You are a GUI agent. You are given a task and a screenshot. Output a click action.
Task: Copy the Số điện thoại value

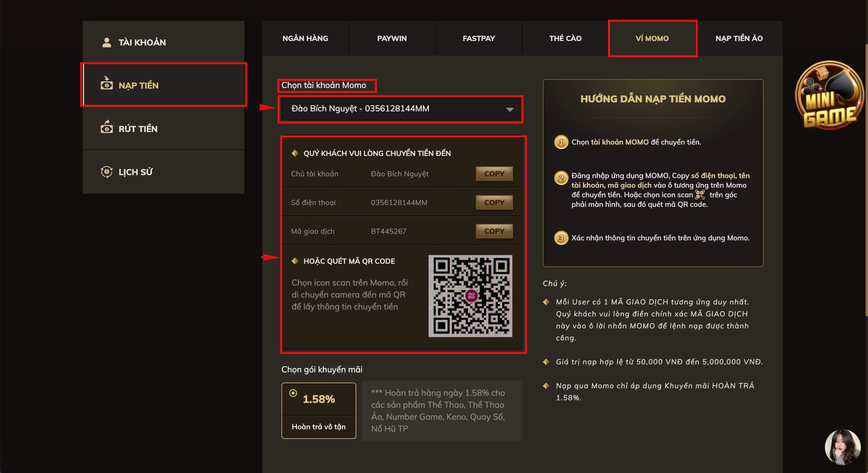coord(494,202)
